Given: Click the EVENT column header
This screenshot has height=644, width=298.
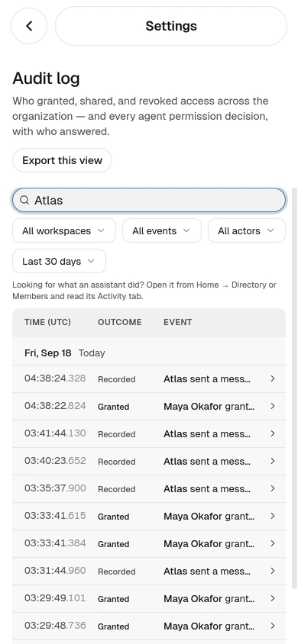Looking at the screenshot, I should pos(177,322).
